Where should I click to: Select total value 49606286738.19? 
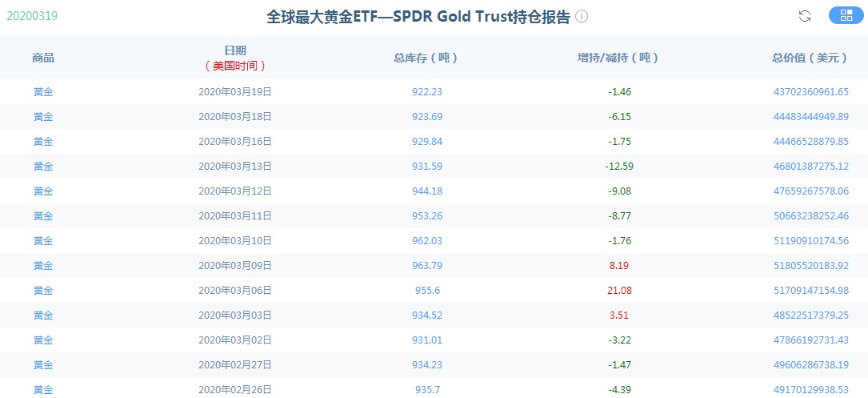tap(811, 365)
